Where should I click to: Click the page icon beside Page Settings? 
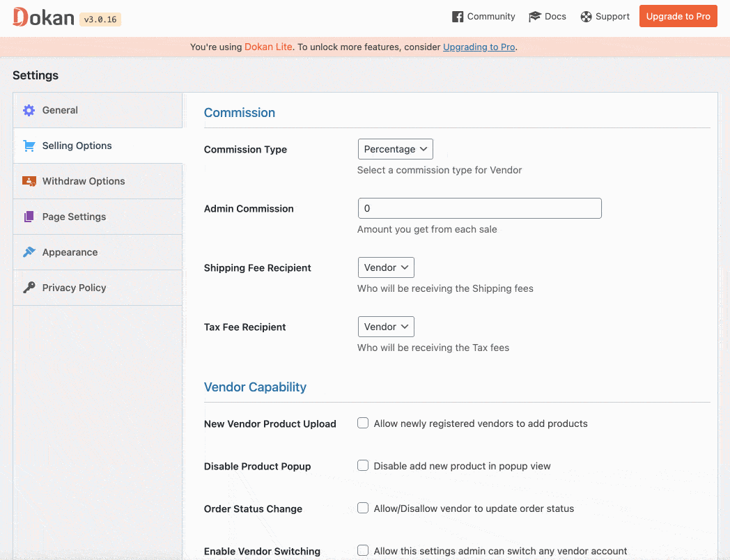[x=29, y=217]
